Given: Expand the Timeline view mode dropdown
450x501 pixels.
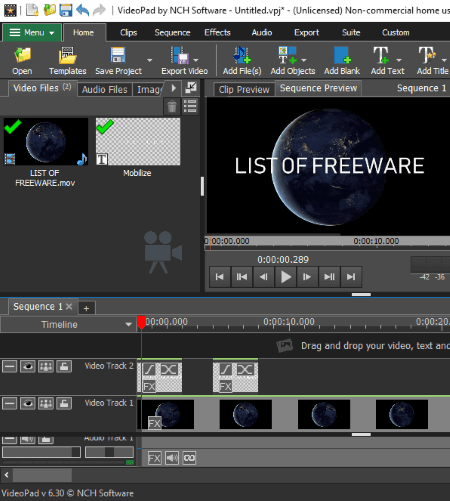Looking at the screenshot, I should tap(128, 324).
